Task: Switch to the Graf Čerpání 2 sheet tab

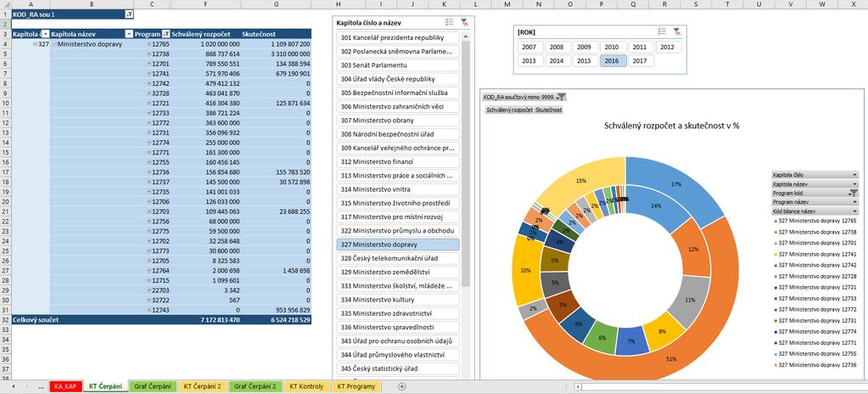Action: click(x=255, y=386)
